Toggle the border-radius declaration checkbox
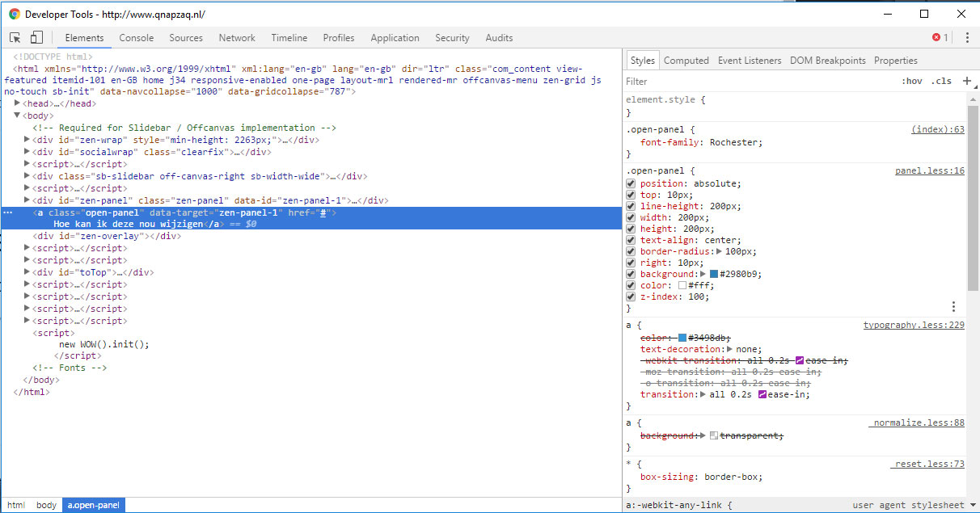Image resolution: width=980 pixels, height=513 pixels. click(632, 251)
